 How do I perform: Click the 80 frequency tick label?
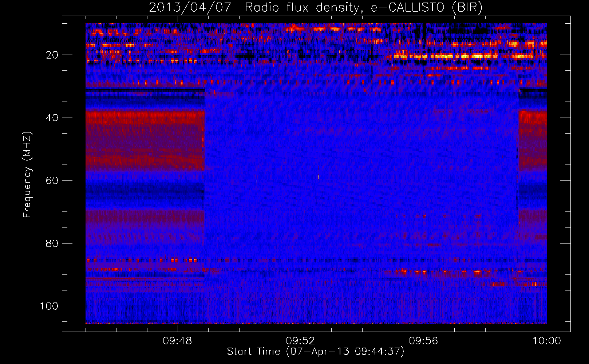pyautogui.click(x=52, y=243)
